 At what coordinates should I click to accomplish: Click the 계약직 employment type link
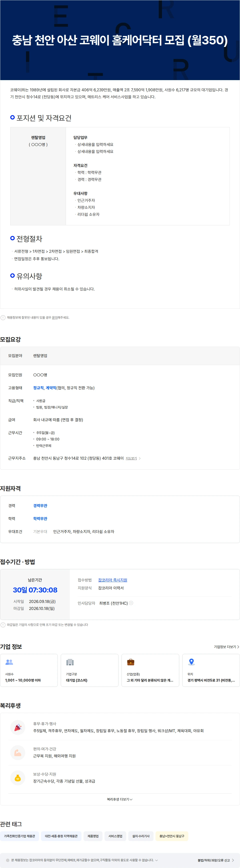[51, 388]
